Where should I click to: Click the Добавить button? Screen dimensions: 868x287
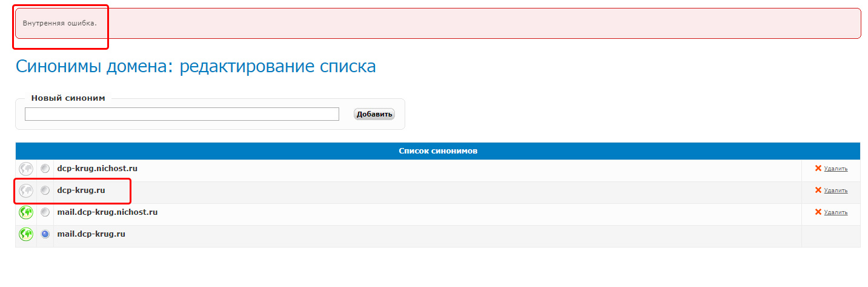pyautogui.click(x=374, y=114)
